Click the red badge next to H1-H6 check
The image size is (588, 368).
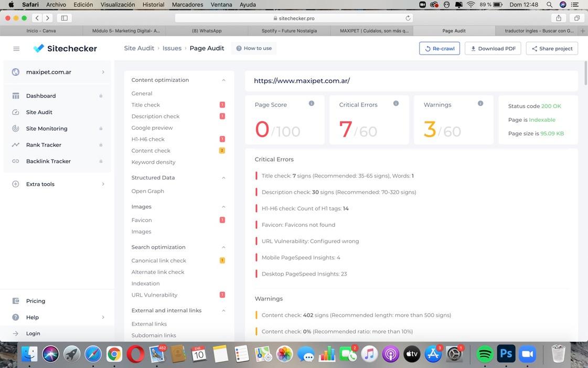coord(222,139)
